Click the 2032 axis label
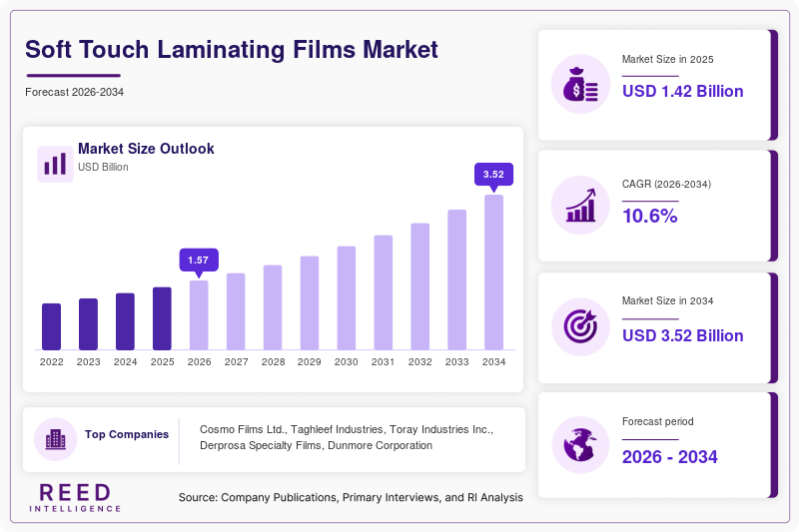Image resolution: width=799 pixels, height=532 pixels. 419,362
